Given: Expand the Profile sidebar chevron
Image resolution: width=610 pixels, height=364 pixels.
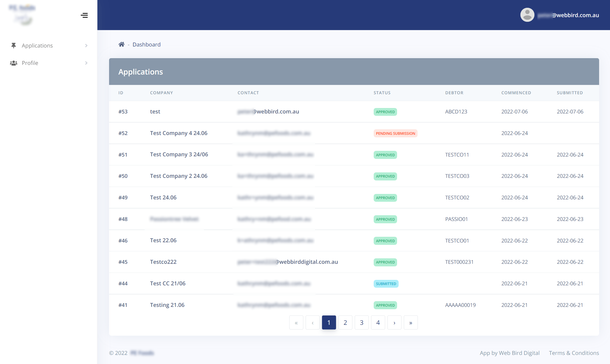Looking at the screenshot, I should 86,63.
